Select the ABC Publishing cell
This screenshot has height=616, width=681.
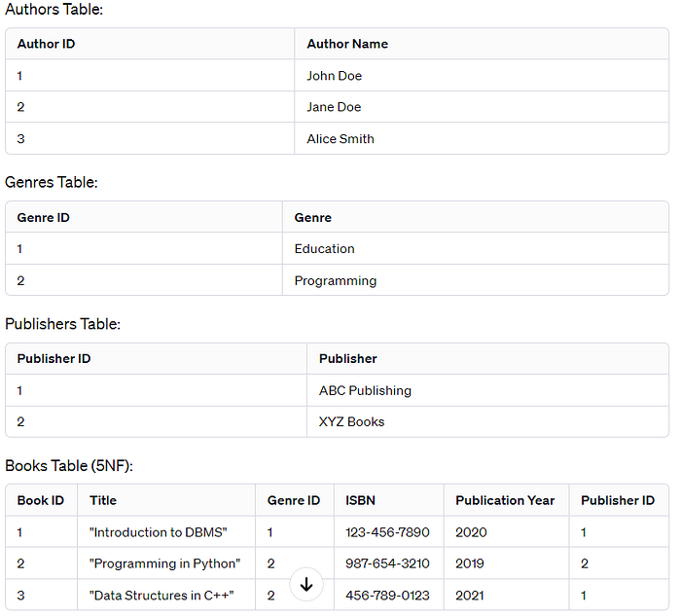tap(365, 391)
